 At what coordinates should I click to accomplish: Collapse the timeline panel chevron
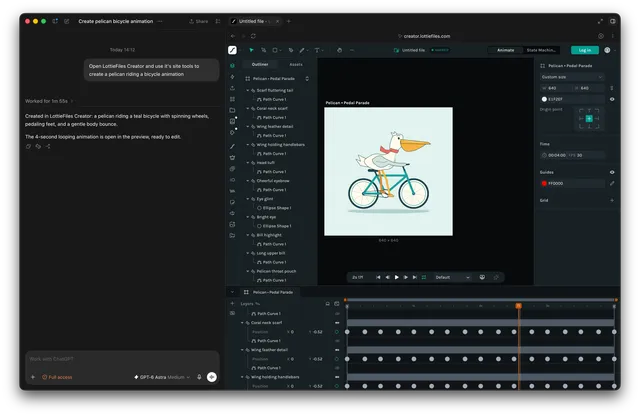pyautogui.click(x=232, y=292)
